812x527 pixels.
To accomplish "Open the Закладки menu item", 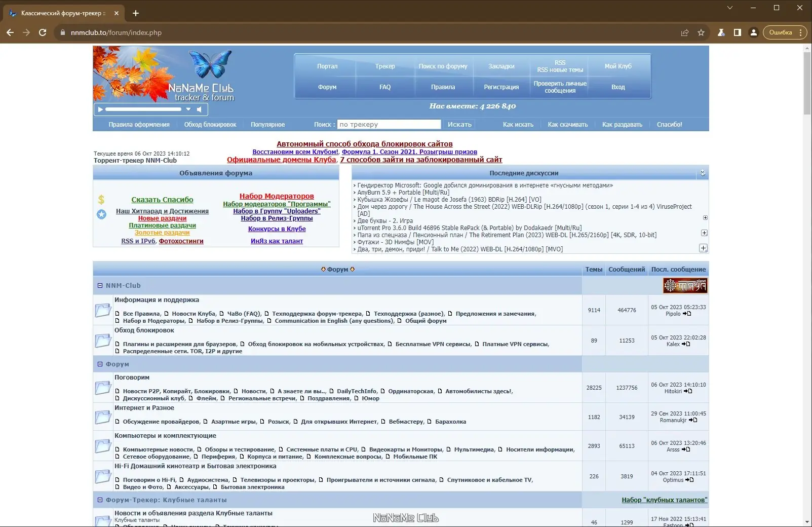I will click(501, 66).
